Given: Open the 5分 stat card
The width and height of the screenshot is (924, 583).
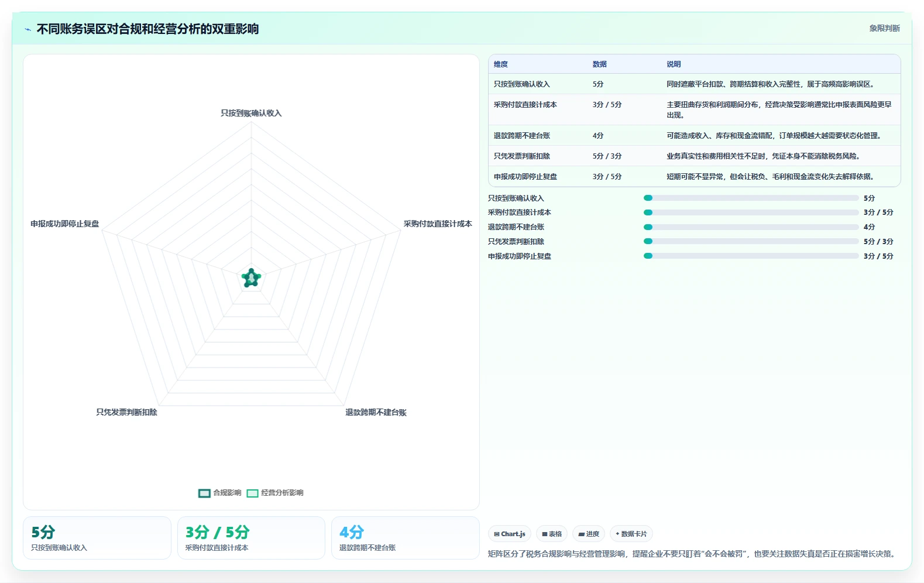Looking at the screenshot, I should [97, 538].
